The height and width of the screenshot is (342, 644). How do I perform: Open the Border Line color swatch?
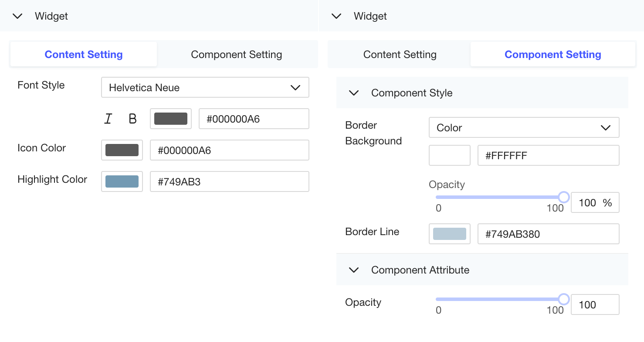449,234
